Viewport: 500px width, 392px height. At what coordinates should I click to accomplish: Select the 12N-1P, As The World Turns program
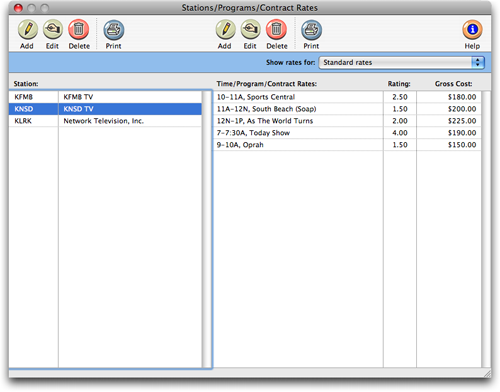[x=265, y=121]
